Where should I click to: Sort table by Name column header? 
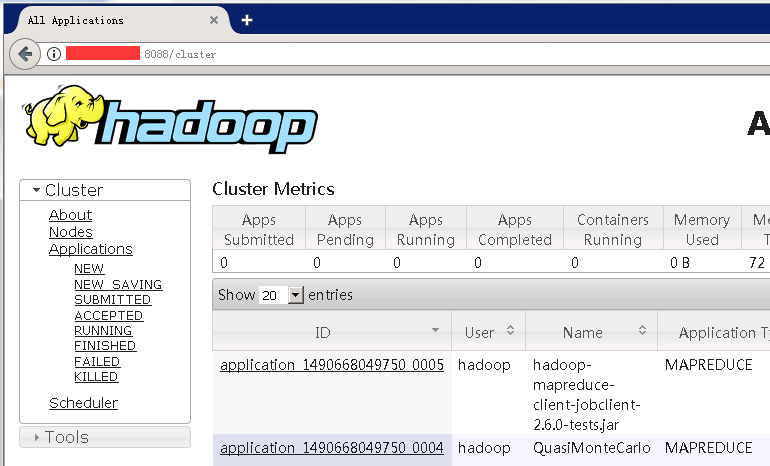pyautogui.click(x=591, y=332)
